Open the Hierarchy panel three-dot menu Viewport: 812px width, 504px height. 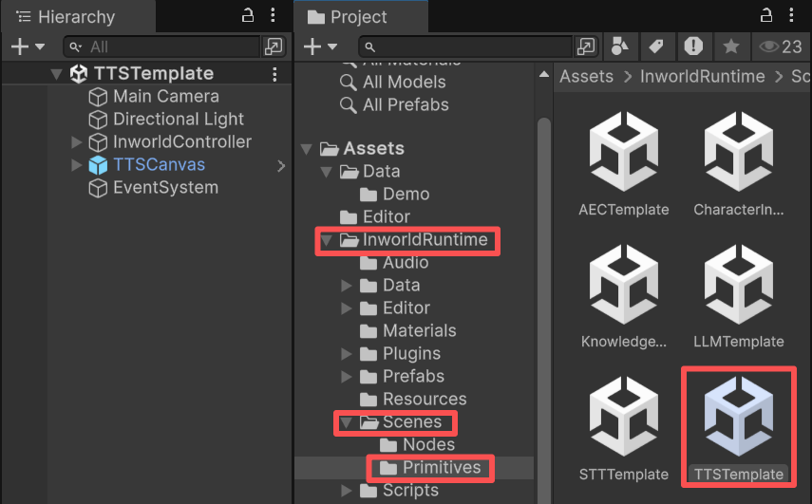tap(273, 15)
